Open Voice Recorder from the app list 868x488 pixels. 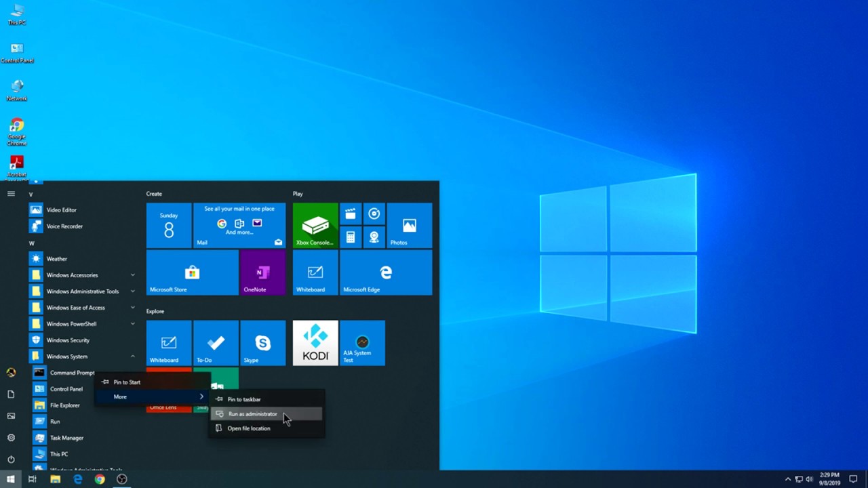click(83, 226)
